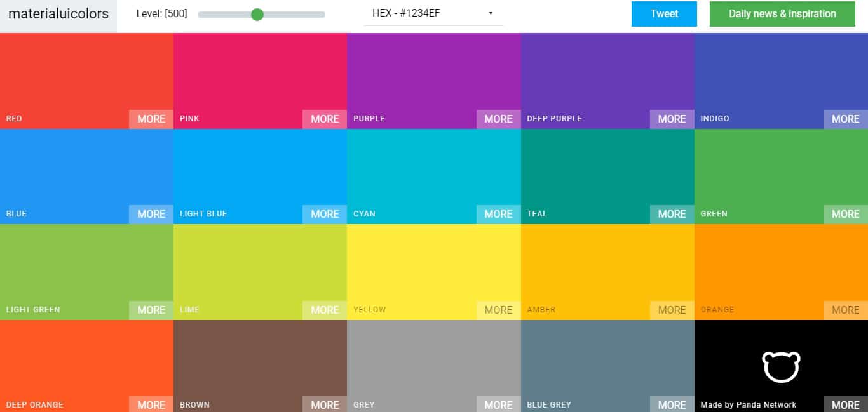868x412 pixels.
Task: Select the Grey color swatch
Action: [434, 366]
